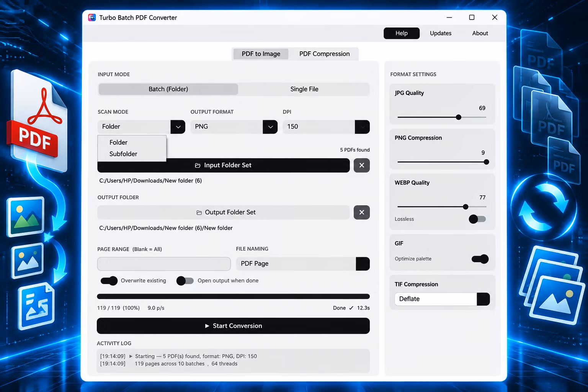Clear output folder with X button
588x392 pixels.
(x=362, y=212)
